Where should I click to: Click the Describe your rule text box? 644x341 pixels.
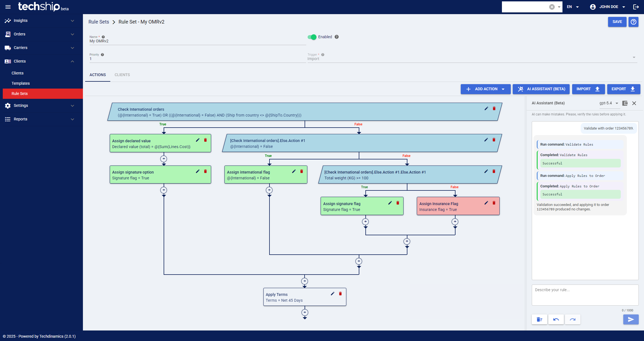point(585,295)
